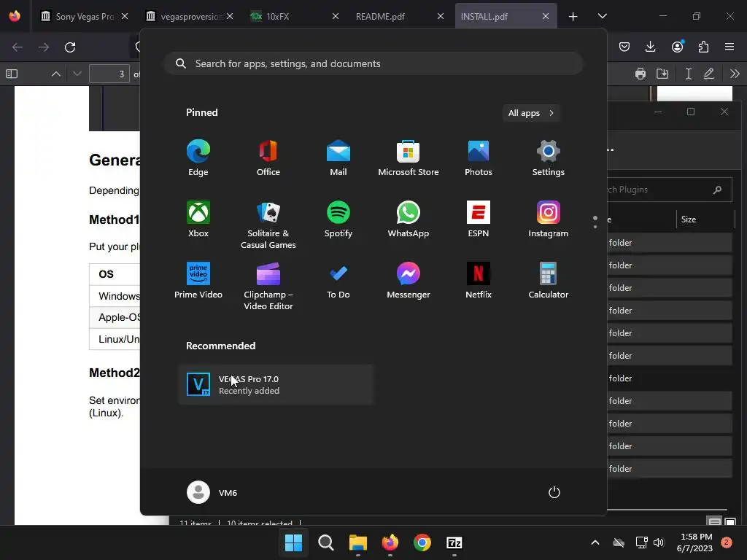Select the PDF text annotation tool
The height and width of the screenshot is (560, 747).
pos(688,74)
